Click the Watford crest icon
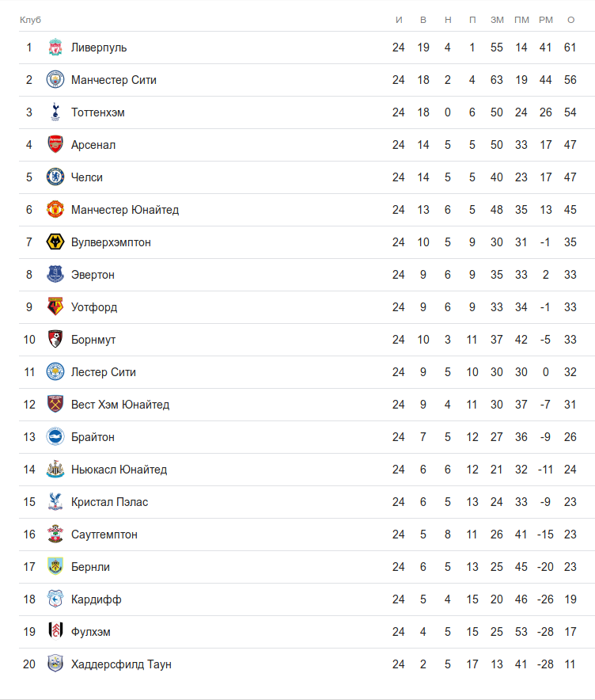 [55, 307]
